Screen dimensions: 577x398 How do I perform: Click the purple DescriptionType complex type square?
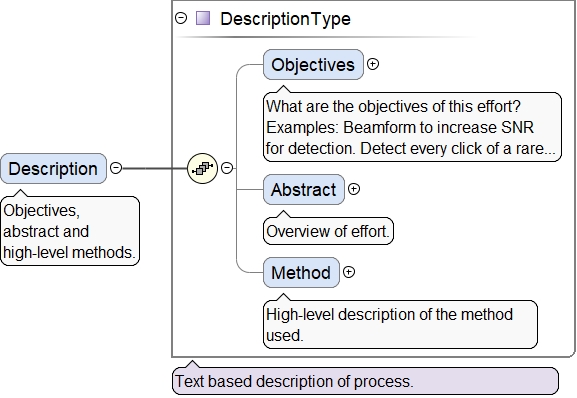click(203, 18)
